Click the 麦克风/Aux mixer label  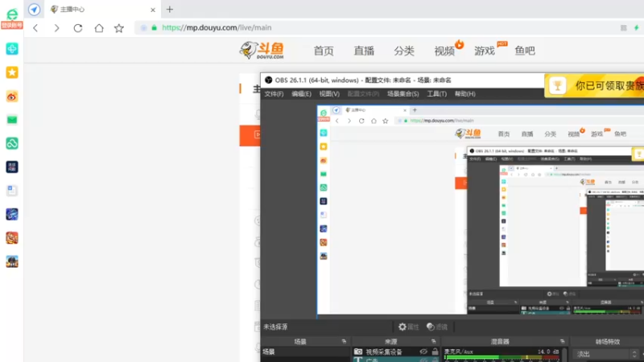pos(458,352)
